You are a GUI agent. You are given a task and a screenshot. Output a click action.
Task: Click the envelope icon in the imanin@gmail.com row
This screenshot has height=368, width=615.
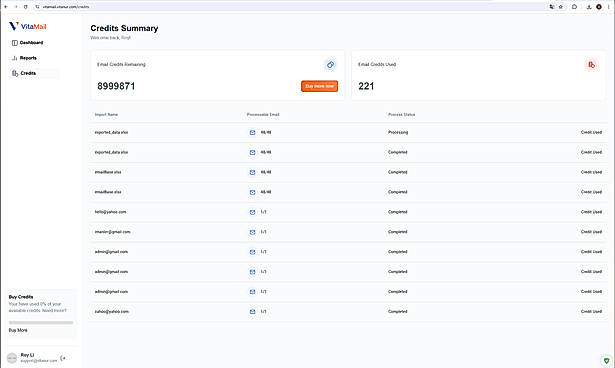252,232
